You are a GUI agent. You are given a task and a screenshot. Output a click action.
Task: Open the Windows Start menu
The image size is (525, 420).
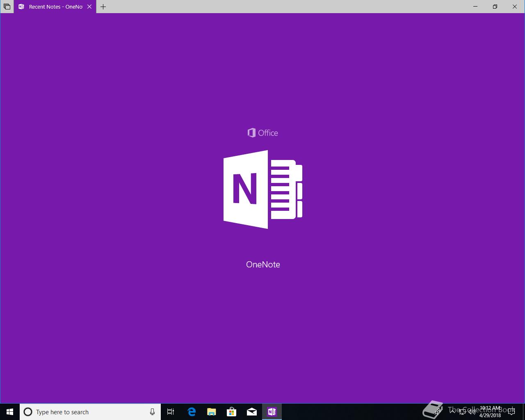(x=10, y=412)
